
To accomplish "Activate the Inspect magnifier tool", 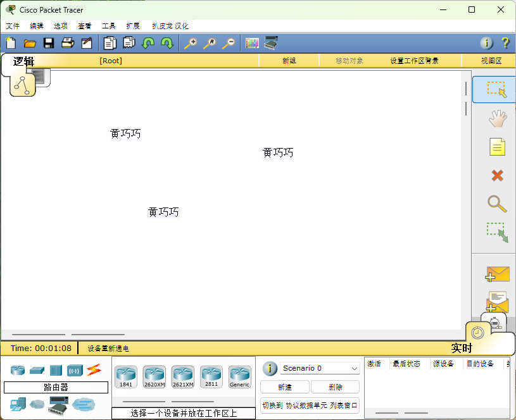I will [497, 204].
